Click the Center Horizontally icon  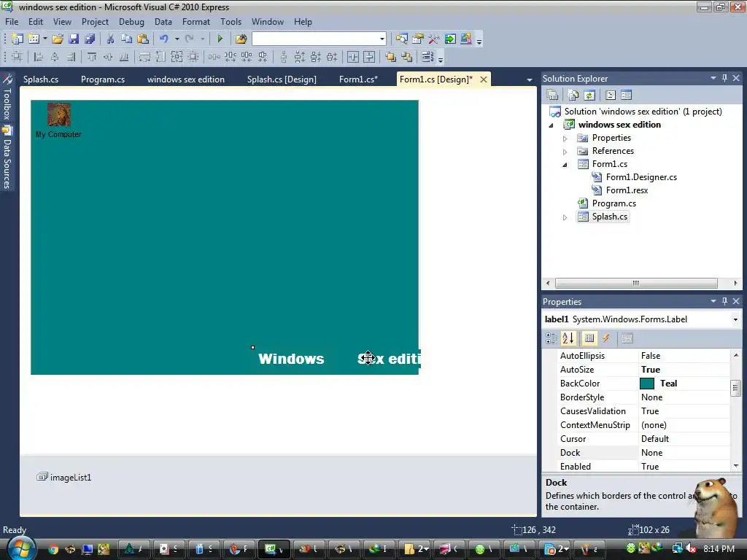(x=353, y=57)
